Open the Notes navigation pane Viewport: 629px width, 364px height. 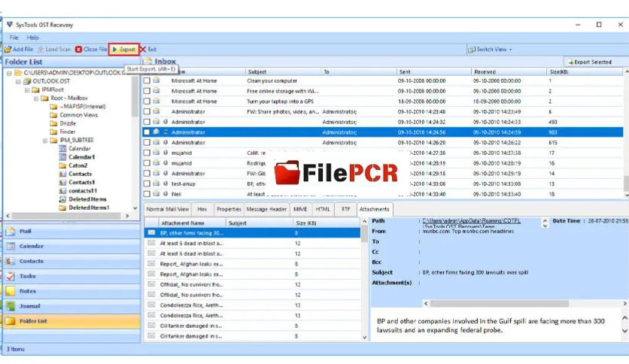pyautogui.click(x=71, y=292)
